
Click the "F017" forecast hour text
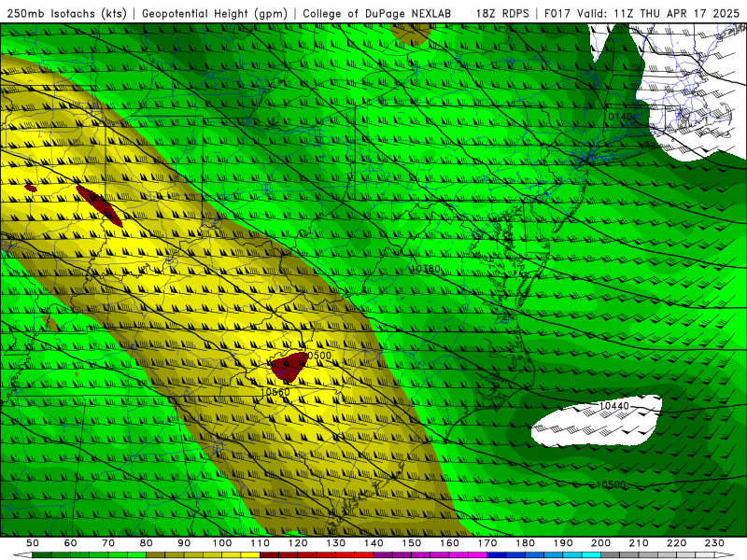[x=557, y=14]
